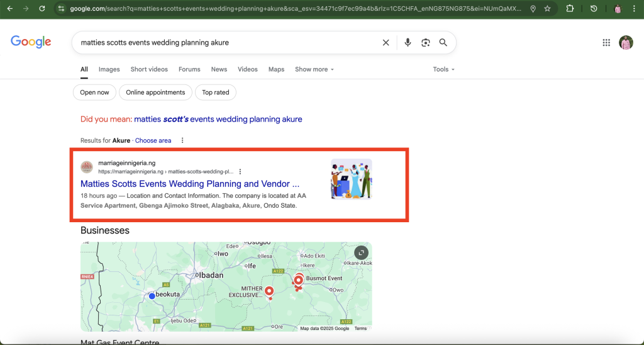Toggle the Online appointments filter chip
The width and height of the screenshot is (644, 345).
tap(155, 92)
